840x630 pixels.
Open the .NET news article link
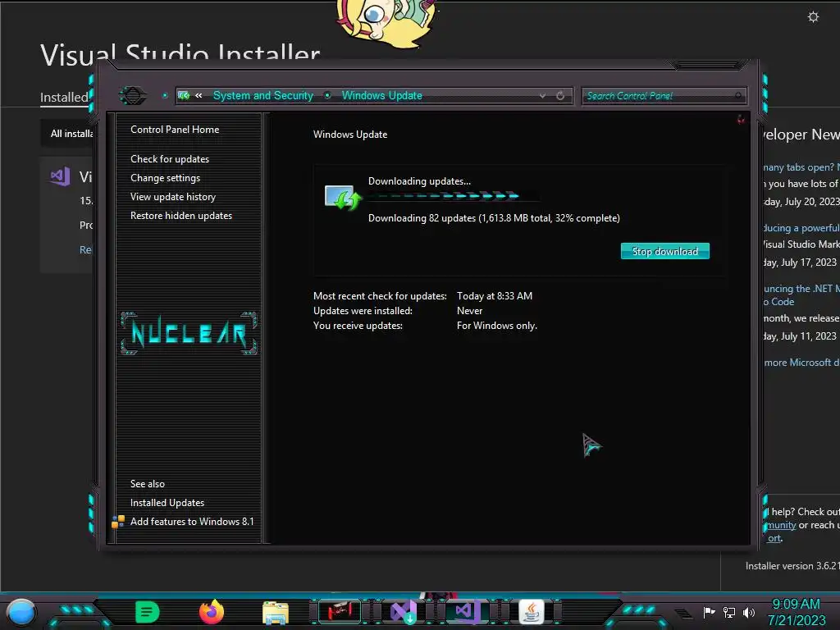[x=801, y=295]
